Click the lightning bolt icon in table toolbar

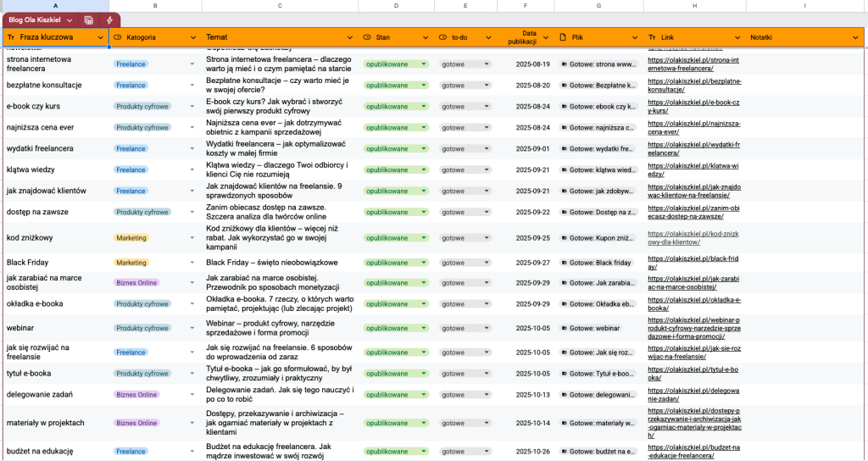(x=109, y=20)
